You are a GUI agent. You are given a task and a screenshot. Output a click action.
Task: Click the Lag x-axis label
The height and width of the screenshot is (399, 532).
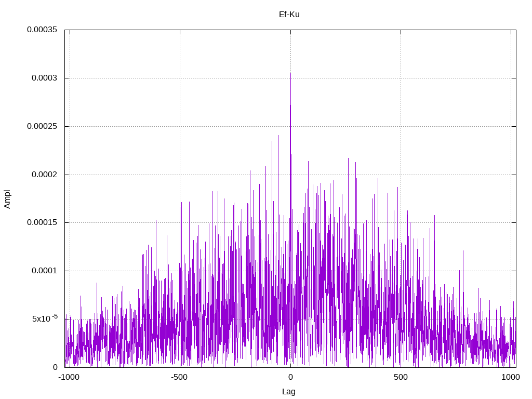click(289, 392)
